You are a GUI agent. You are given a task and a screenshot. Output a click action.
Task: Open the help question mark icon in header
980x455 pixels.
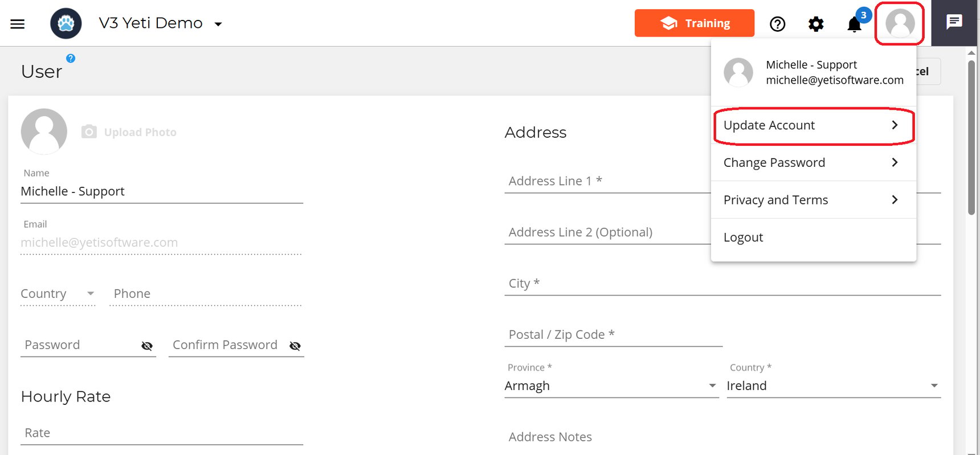pyautogui.click(x=777, y=24)
